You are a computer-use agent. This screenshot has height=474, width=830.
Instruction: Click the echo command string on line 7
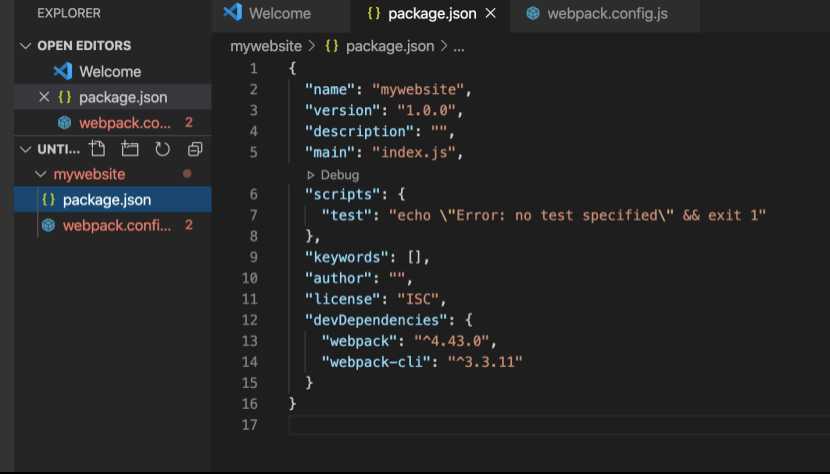click(578, 216)
